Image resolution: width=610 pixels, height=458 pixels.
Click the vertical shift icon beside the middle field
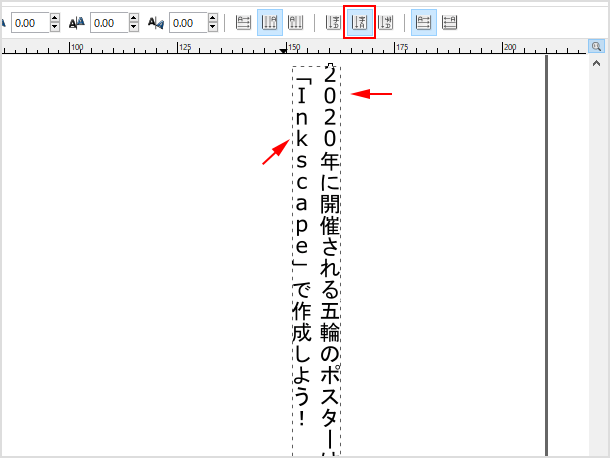click(77, 23)
